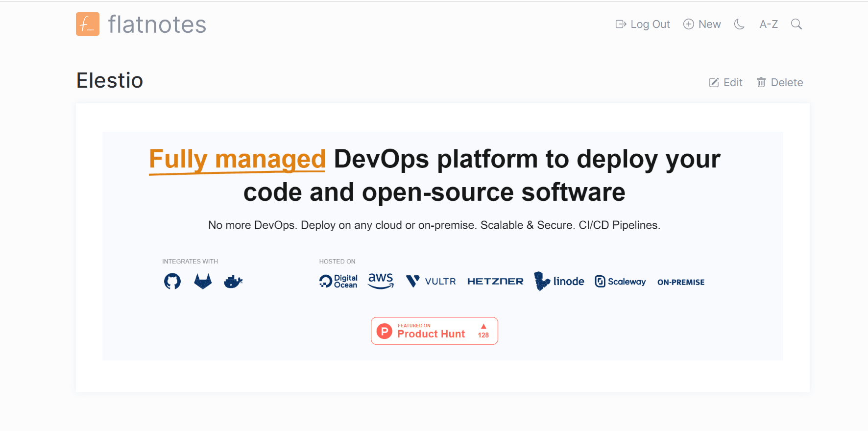Screen dimensions: 868x431
Task: Open the A-Z notes list
Action: 769,24
